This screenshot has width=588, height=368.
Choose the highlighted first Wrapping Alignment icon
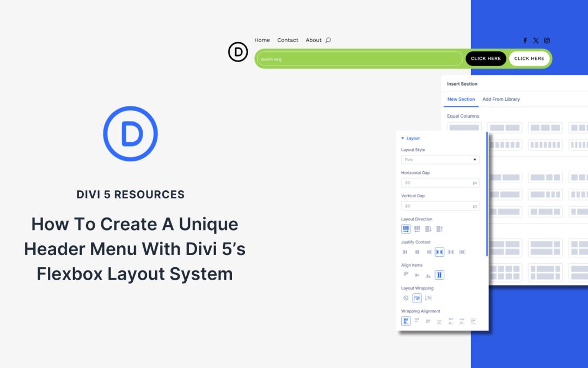[x=406, y=321]
